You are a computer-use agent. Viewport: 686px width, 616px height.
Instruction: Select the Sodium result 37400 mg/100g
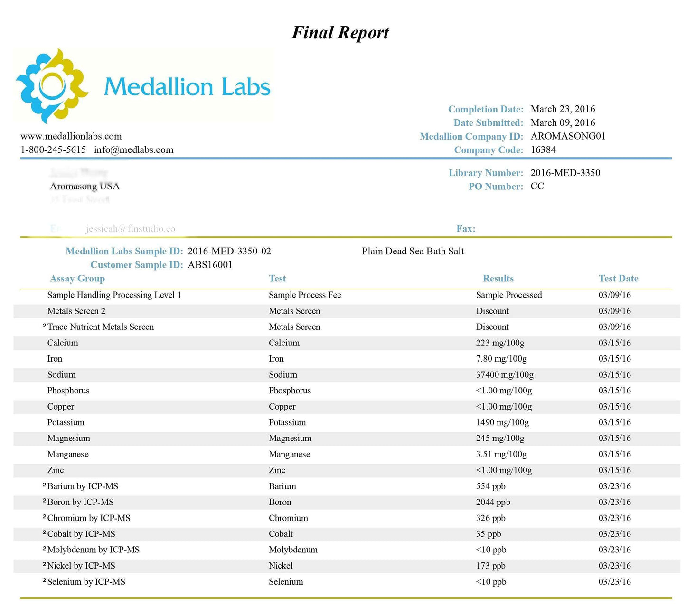point(505,375)
